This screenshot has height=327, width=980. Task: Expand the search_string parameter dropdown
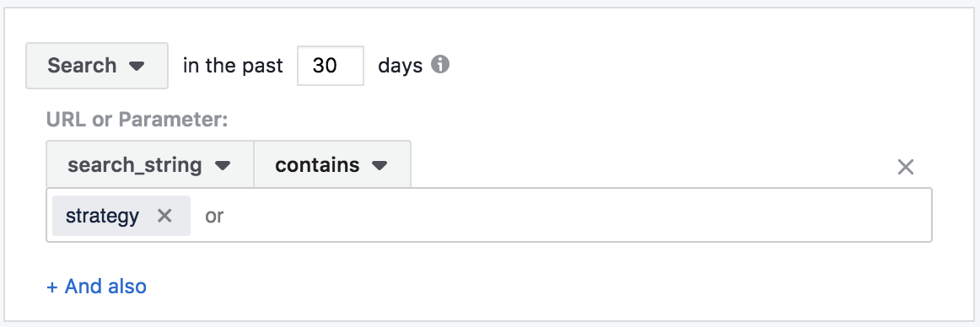click(x=150, y=164)
